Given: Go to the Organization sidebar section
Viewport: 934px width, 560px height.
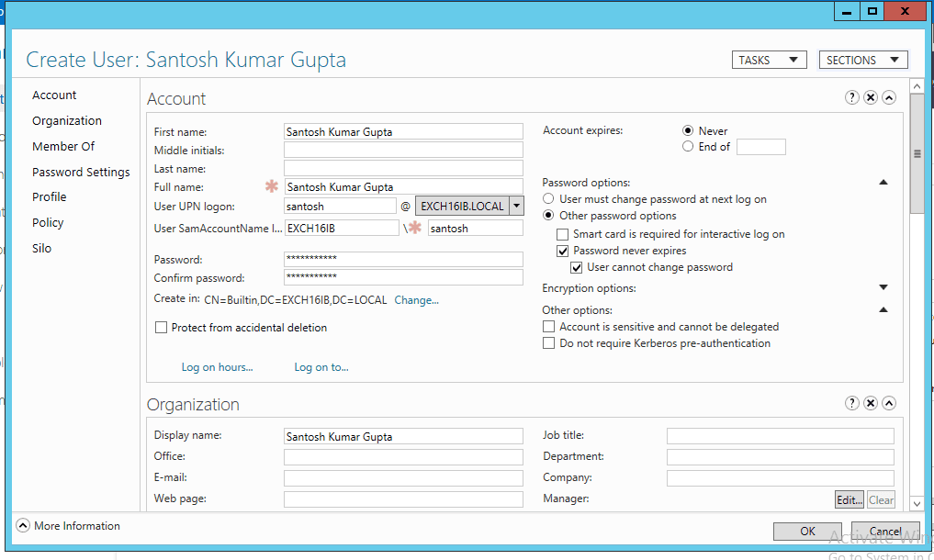Looking at the screenshot, I should point(67,121).
